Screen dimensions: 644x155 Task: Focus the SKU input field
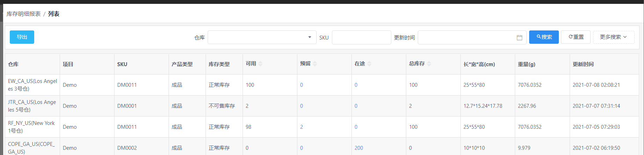coord(361,37)
